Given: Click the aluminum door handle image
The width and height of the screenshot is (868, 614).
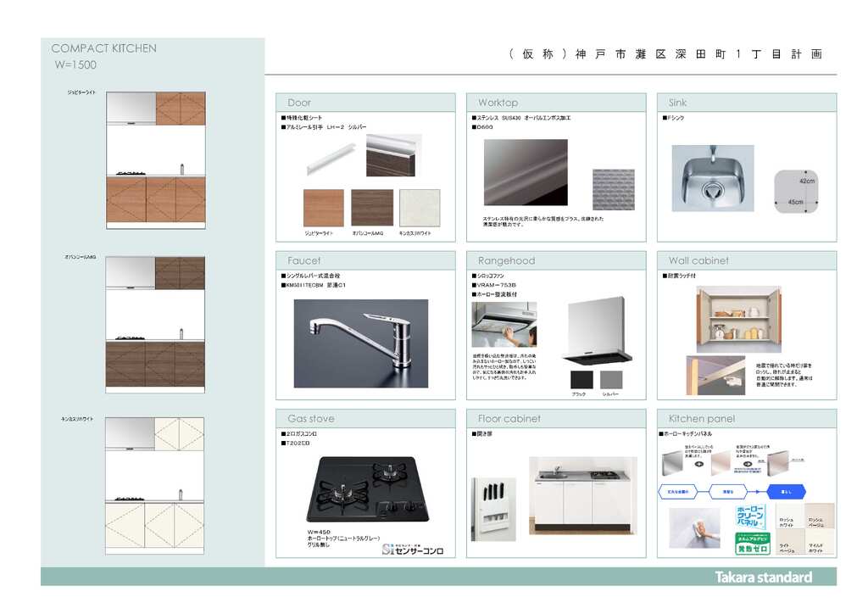Looking at the screenshot, I should 331,157.
